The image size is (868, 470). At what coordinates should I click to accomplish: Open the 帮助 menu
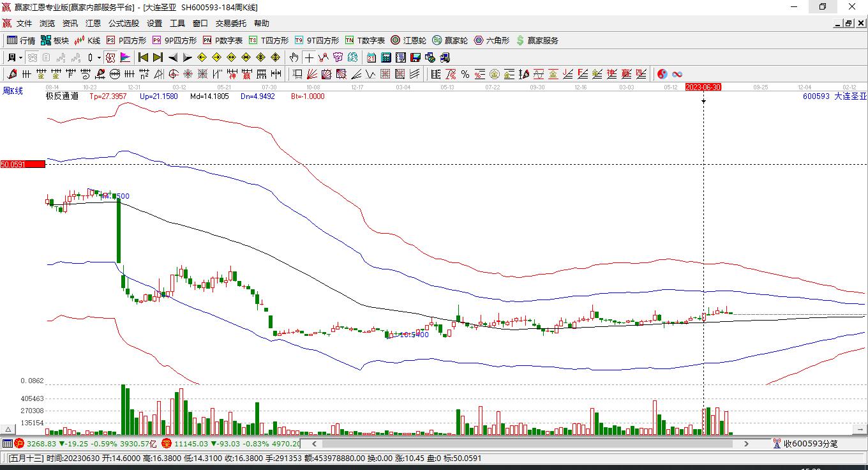click(x=262, y=24)
